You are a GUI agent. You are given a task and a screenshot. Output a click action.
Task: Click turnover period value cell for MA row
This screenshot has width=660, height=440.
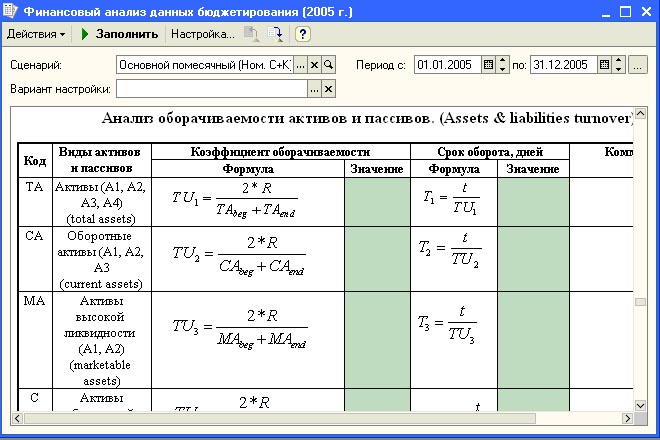click(x=533, y=340)
